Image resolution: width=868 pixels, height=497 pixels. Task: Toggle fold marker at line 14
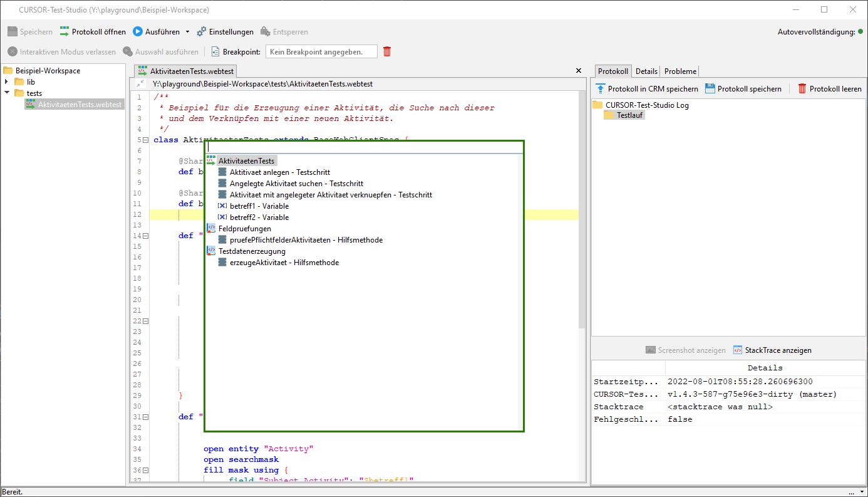click(145, 236)
